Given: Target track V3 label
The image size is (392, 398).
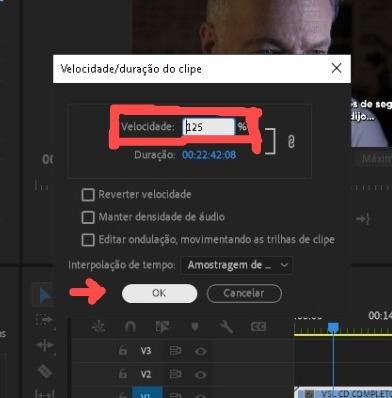Looking at the screenshot, I should pos(146,351).
